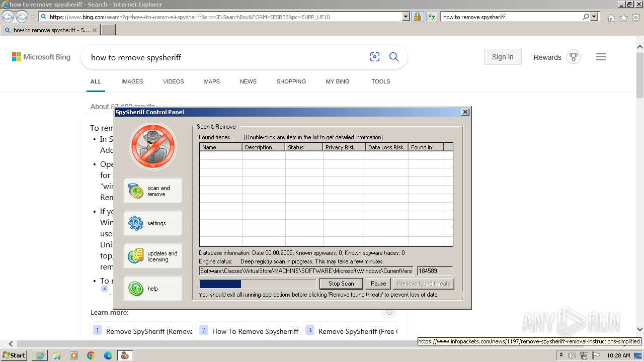644x362 pixels.
Task: Open Windows Media Player from taskbar
Action: tap(74, 355)
